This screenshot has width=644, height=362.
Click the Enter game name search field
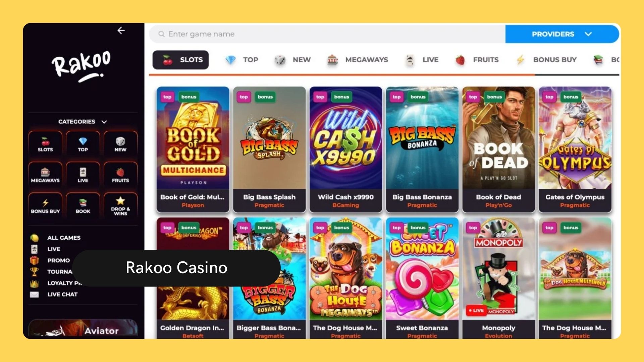tap(327, 34)
